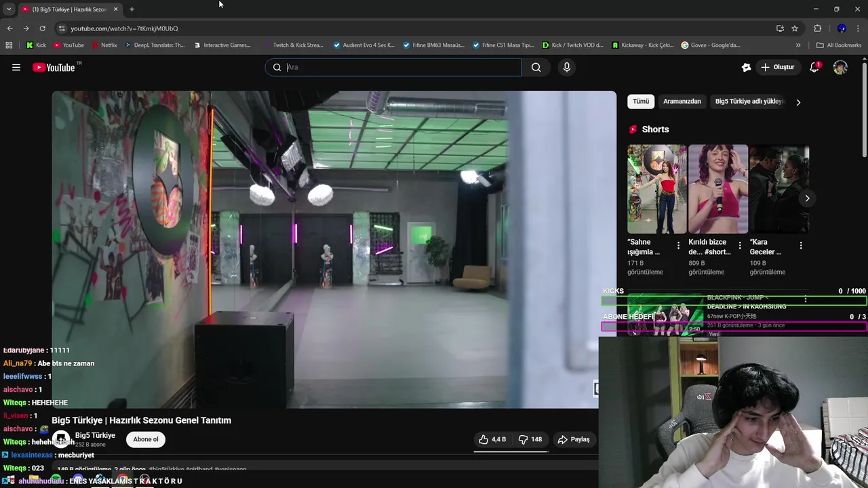Image resolution: width=868 pixels, height=488 pixels.
Task: Open the Kick / Twitch VOD bookmark
Action: (573, 45)
